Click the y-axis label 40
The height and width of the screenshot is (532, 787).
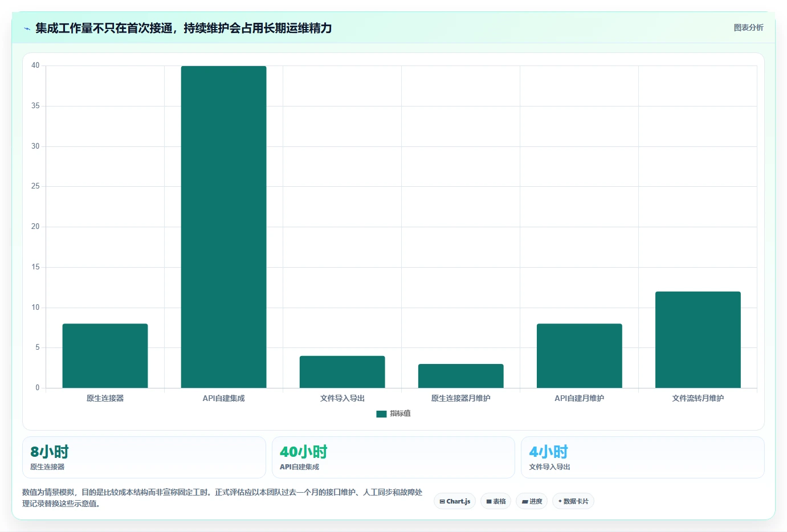coord(35,66)
